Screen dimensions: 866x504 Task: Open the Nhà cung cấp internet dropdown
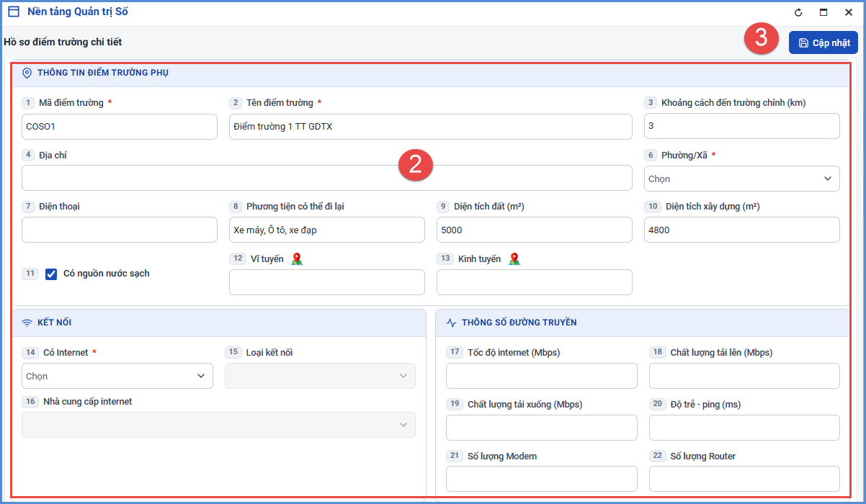(218, 425)
